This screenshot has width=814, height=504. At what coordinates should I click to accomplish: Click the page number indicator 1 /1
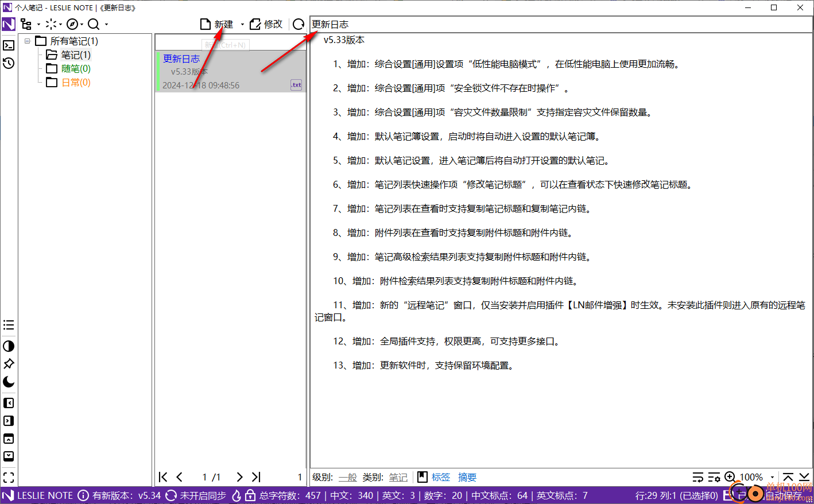[211, 477]
